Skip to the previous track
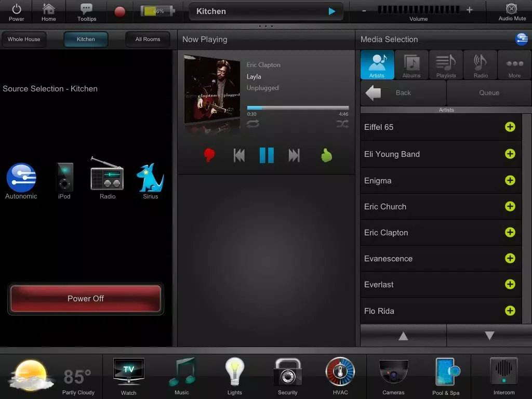The height and width of the screenshot is (399, 532). pos(239,155)
